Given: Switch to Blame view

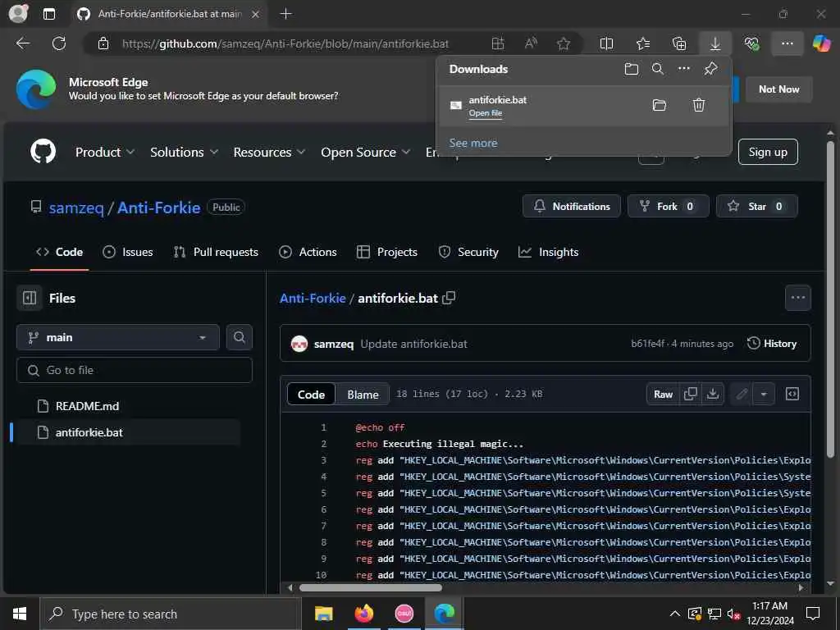Looking at the screenshot, I should pyautogui.click(x=363, y=395).
